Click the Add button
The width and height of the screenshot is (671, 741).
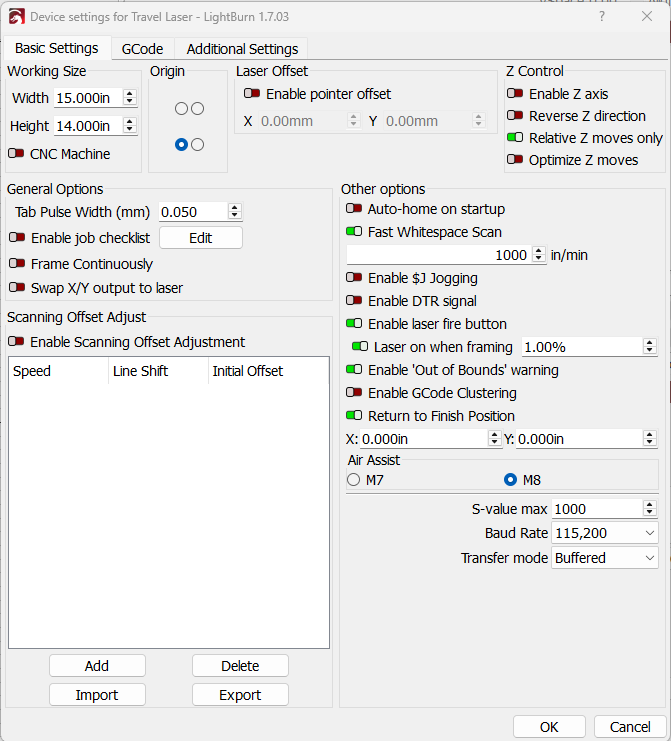97,666
